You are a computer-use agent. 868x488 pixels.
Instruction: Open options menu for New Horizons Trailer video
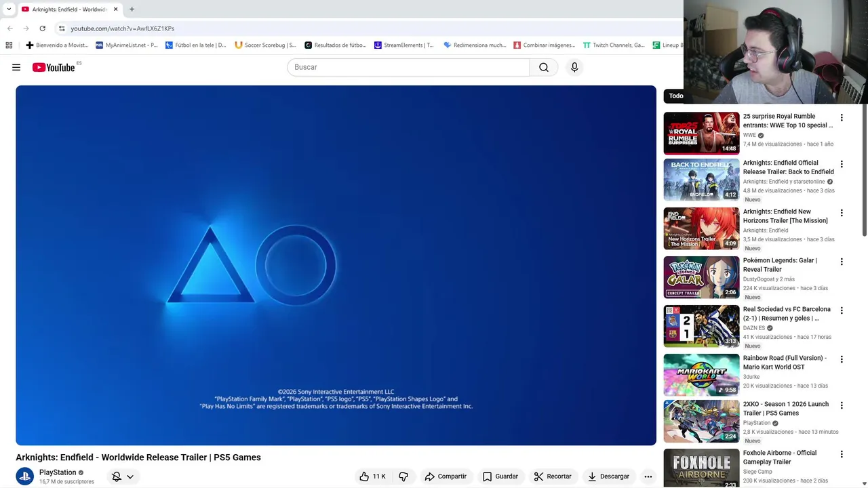coord(842,213)
